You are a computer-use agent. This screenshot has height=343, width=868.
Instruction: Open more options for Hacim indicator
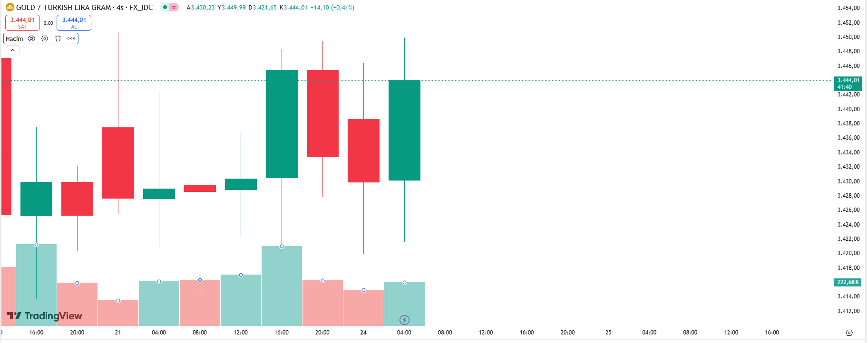pyautogui.click(x=71, y=38)
